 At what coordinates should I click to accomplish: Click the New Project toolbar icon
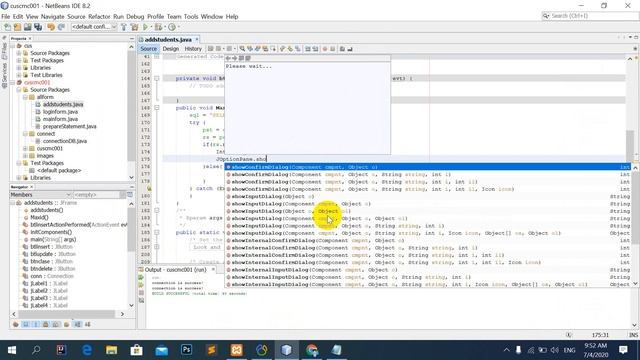coord(17,27)
